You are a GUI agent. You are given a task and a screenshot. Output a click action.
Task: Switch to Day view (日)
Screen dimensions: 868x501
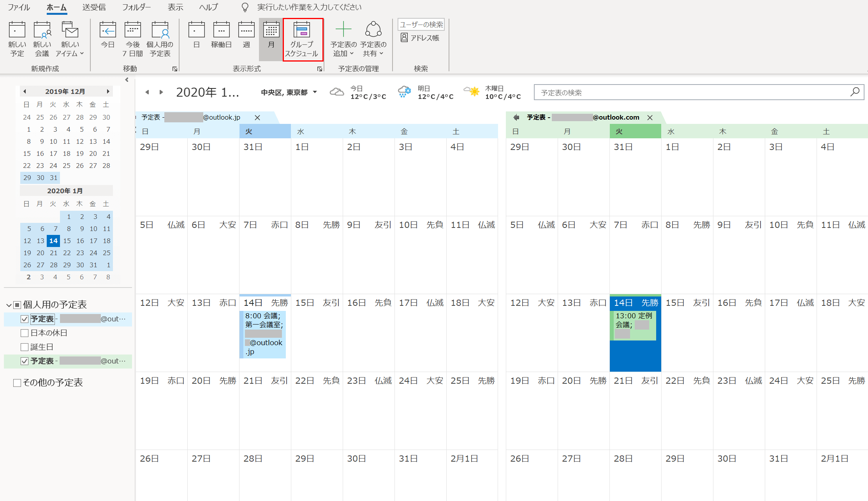(x=197, y=35)
